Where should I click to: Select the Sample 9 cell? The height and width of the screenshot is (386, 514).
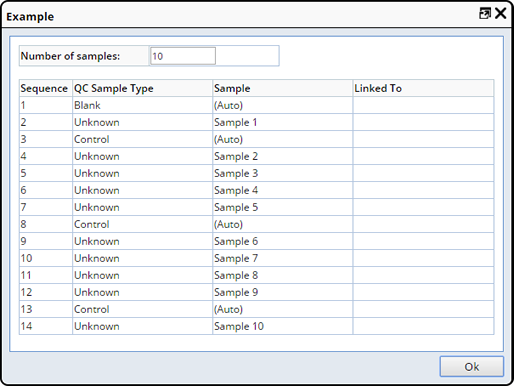283,292
